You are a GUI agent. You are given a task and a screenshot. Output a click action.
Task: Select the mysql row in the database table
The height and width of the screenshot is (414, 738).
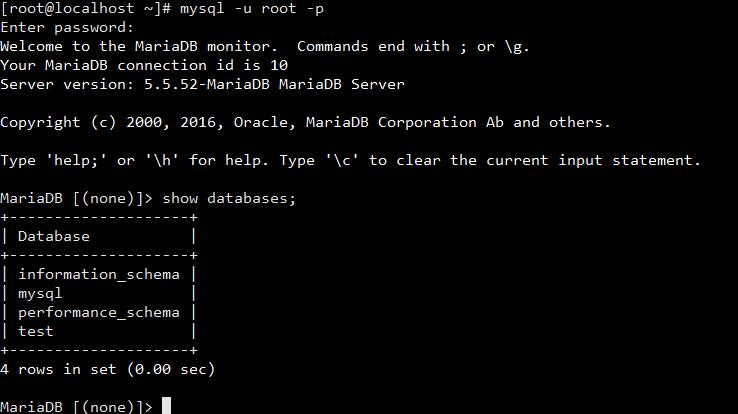[40, 293]
